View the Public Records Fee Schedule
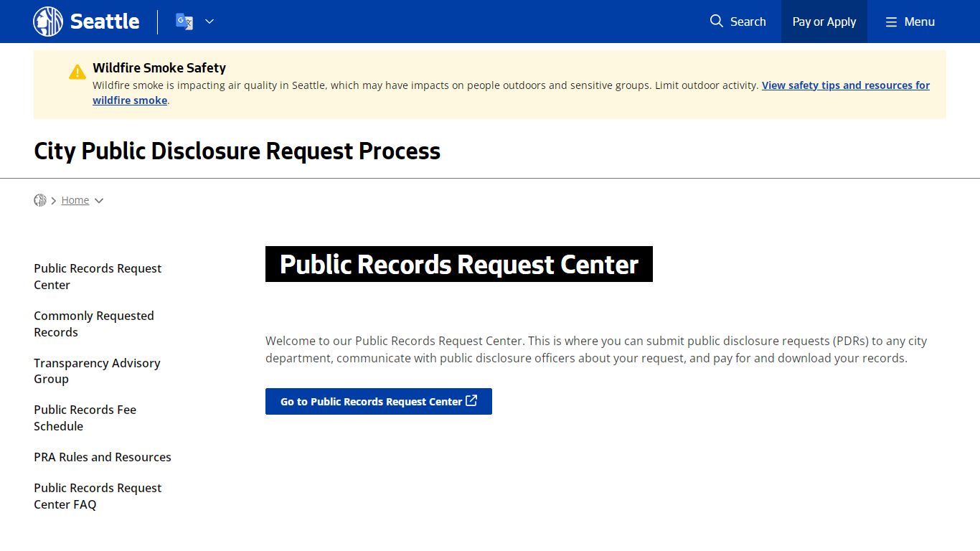 [85, 418]
